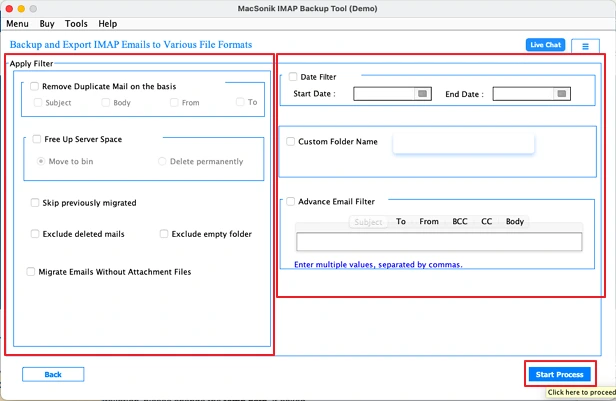Image resolution: width=616 pixels, height=401 pixels.
Task: Open Start Date calendar picker icon
Action: [x=422, y=94]
